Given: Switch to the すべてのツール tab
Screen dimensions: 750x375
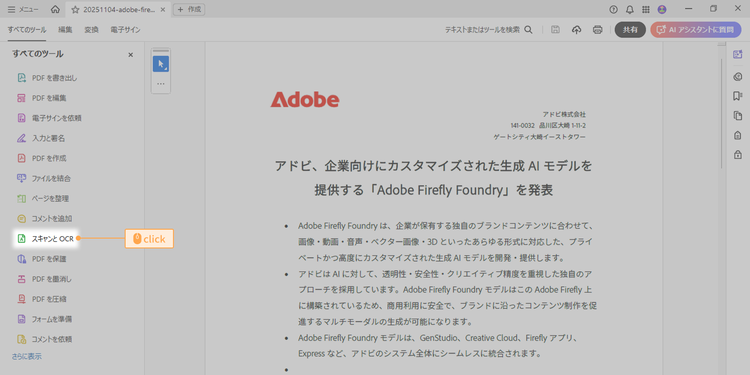Looking at the screenshot, I should coord(27,30).
